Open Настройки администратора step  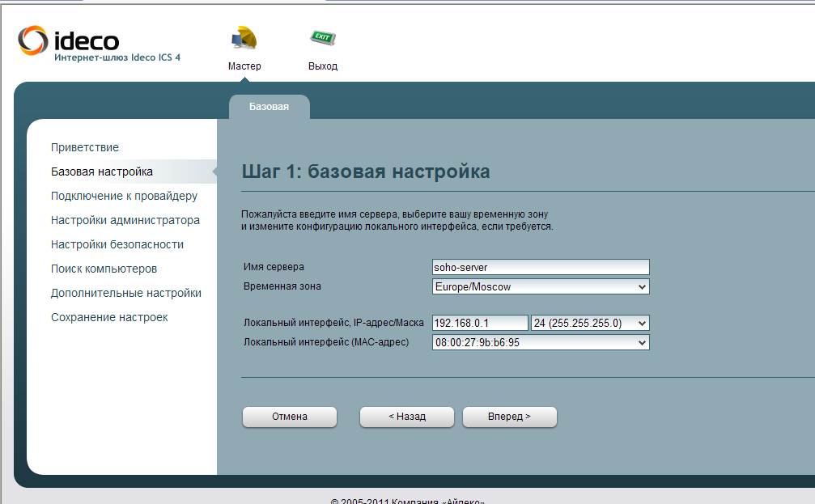[125, 220]
